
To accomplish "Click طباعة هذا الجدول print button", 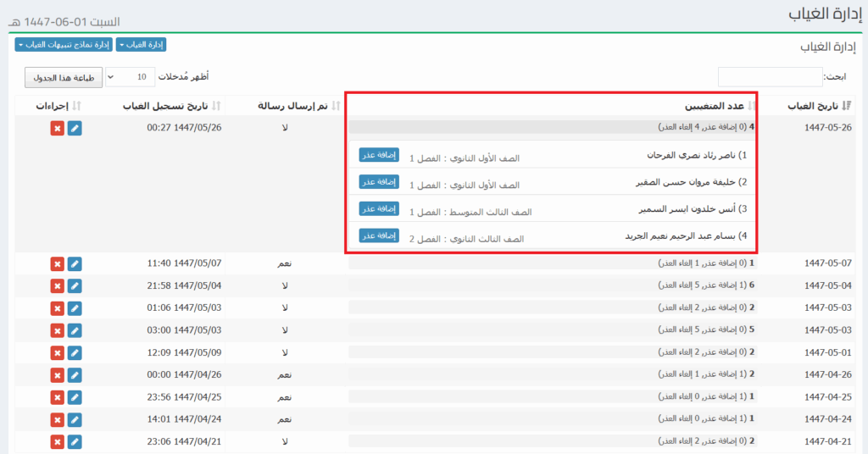I will tap(64, 77).
